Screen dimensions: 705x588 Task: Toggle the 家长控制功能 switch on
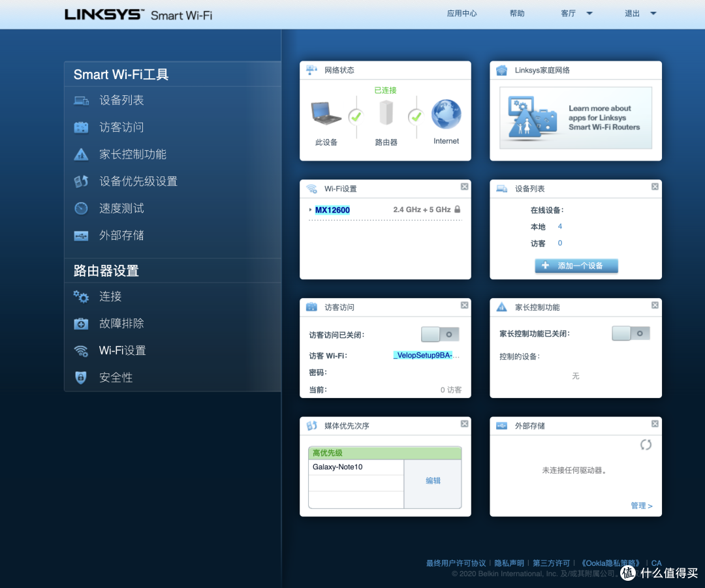[x=631, y=333]
